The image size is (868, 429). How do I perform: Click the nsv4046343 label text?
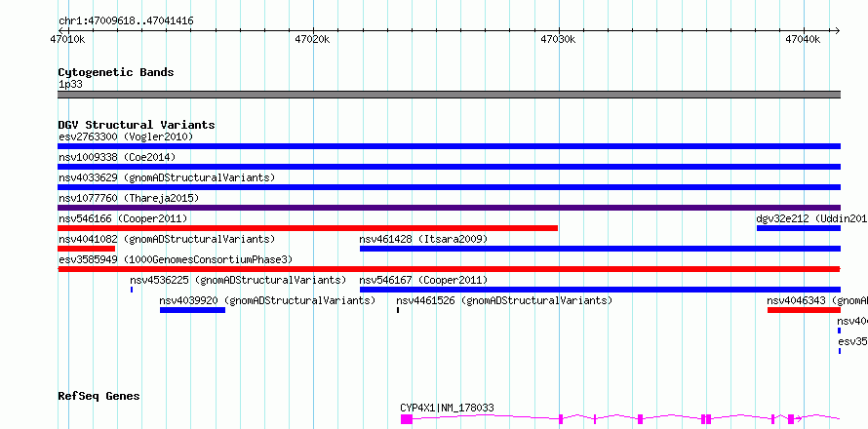click(817, 300)
